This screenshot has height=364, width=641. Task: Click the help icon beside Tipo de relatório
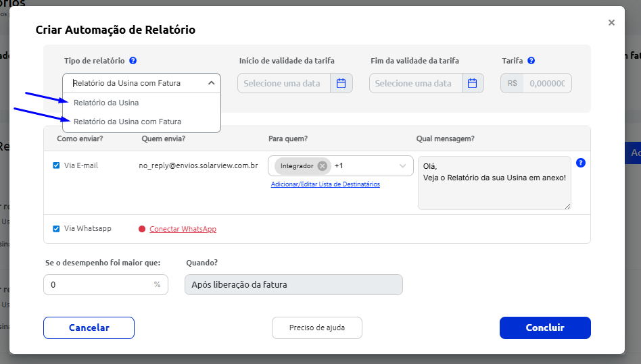coord(133,61)
